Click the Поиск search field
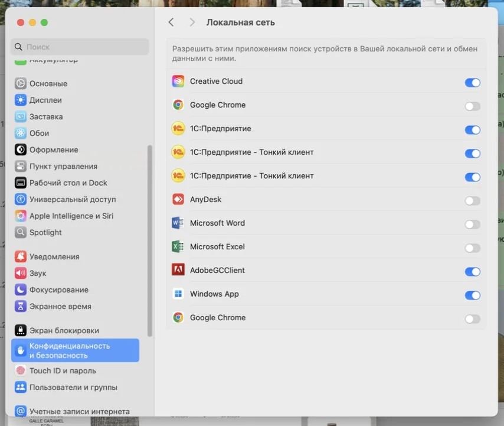The width and height of the screenshot is (504, 426). click(x=80, y=47)
